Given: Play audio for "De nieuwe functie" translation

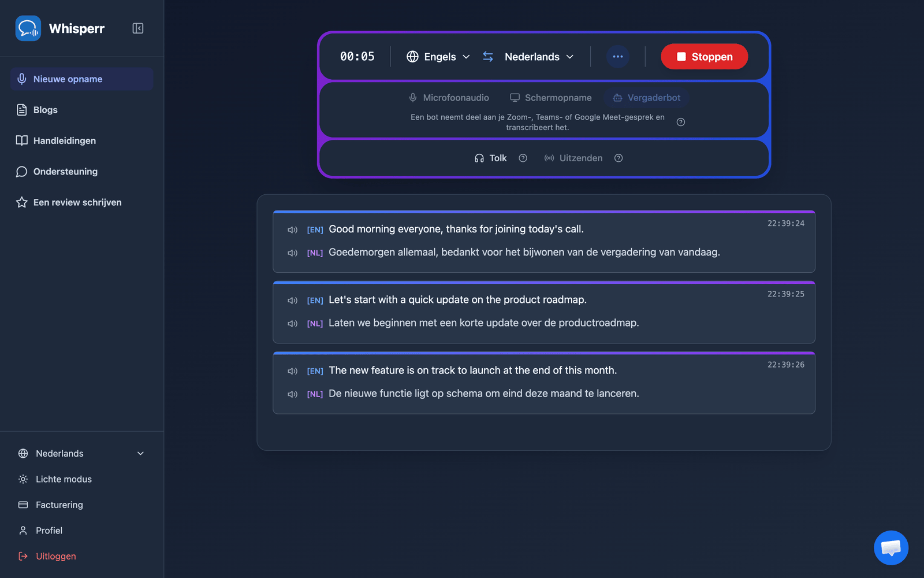Looking at the screenshot, I should click(293, 394).
